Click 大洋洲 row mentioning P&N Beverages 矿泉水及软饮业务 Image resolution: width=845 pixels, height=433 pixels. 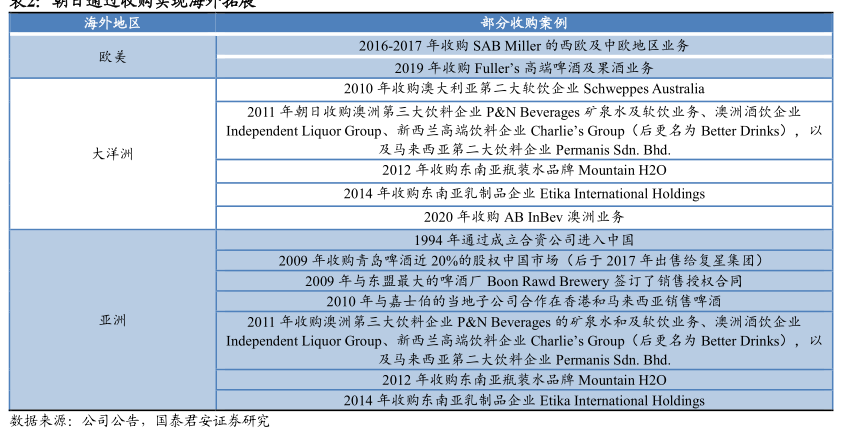[524, 130]
